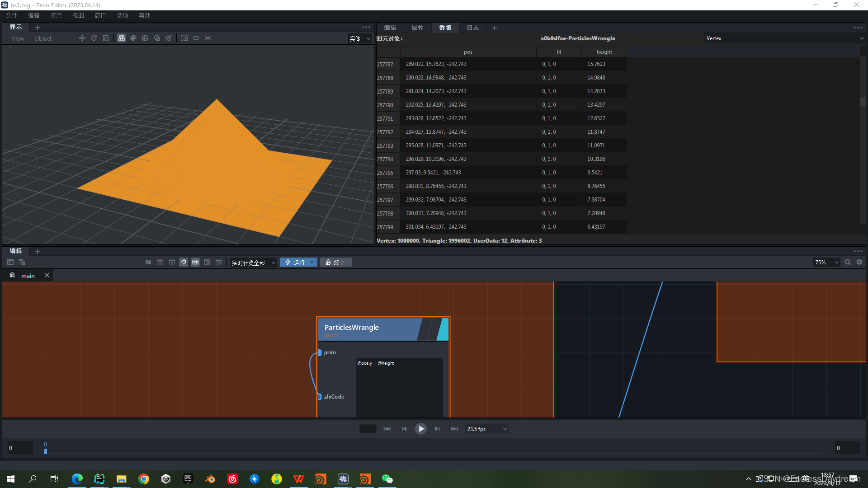Click the timeline frame slider handle
Viewport: 868px width, 488px height.
pyautogui.click(x=46, y=451)
